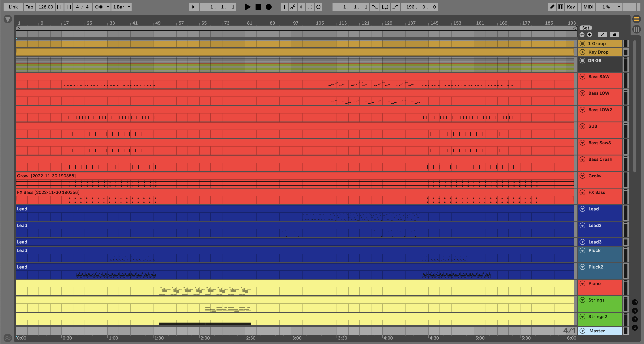Viewport: 644px width, 344px height.
Task: Open MIDI Map Mode switch
Action: [x=588, y=7]
